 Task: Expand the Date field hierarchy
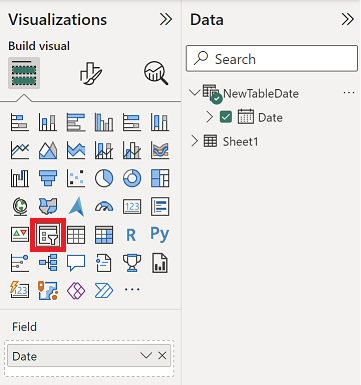(x=209, y=117)
